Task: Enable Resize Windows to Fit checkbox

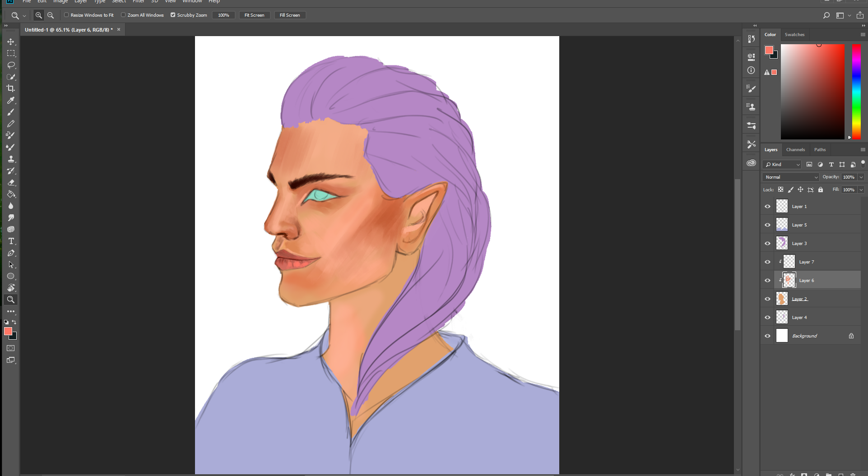Action: pyautogui.click(x=66, y=15)
